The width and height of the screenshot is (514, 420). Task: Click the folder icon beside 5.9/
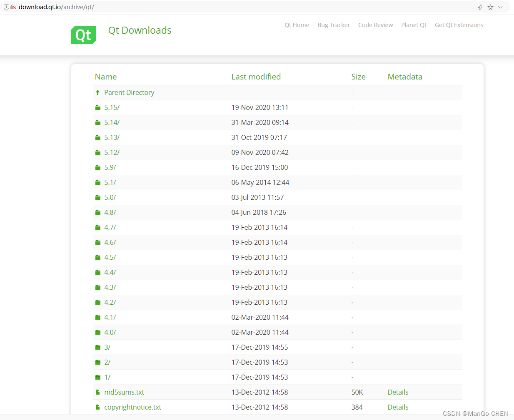coord(98,167)
